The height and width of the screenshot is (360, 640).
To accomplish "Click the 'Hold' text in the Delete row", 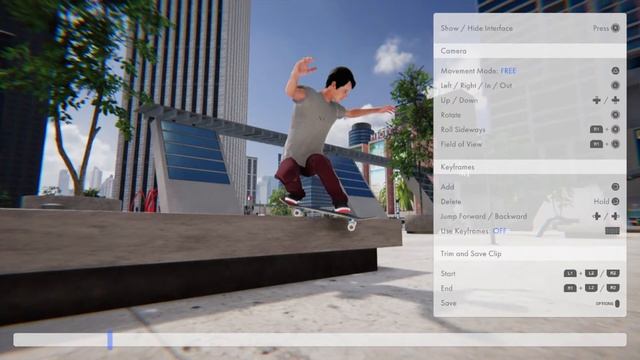I will coord(601,202).
